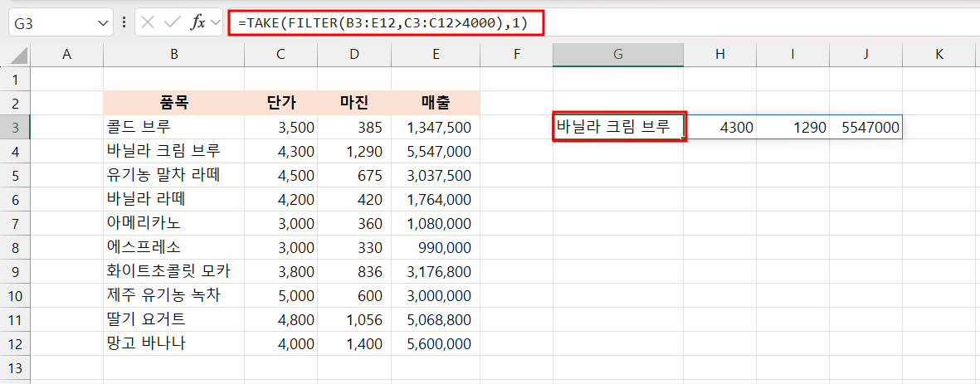Click the 품목 header cell
Viewport: 980px width, 384px height.
173,104
